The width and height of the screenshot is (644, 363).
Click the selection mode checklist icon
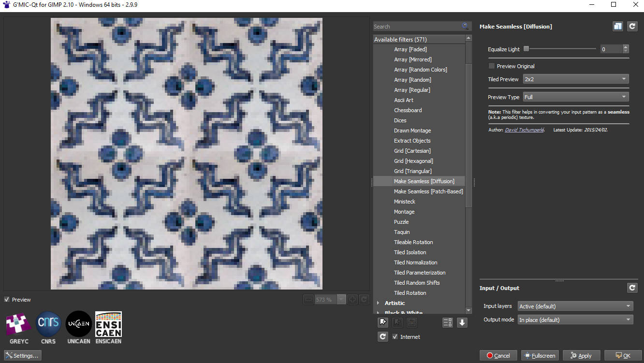click(x=447, y=322)
